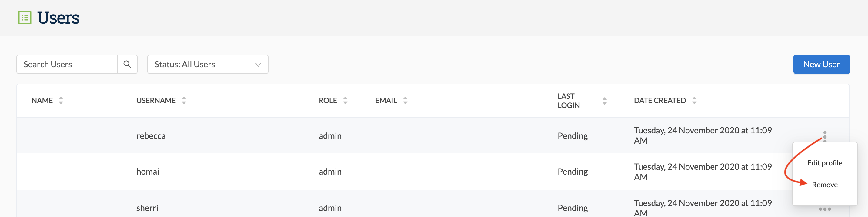868x217 pixels.
Task: Focus the Search Users input field
Action: [67, 64]
